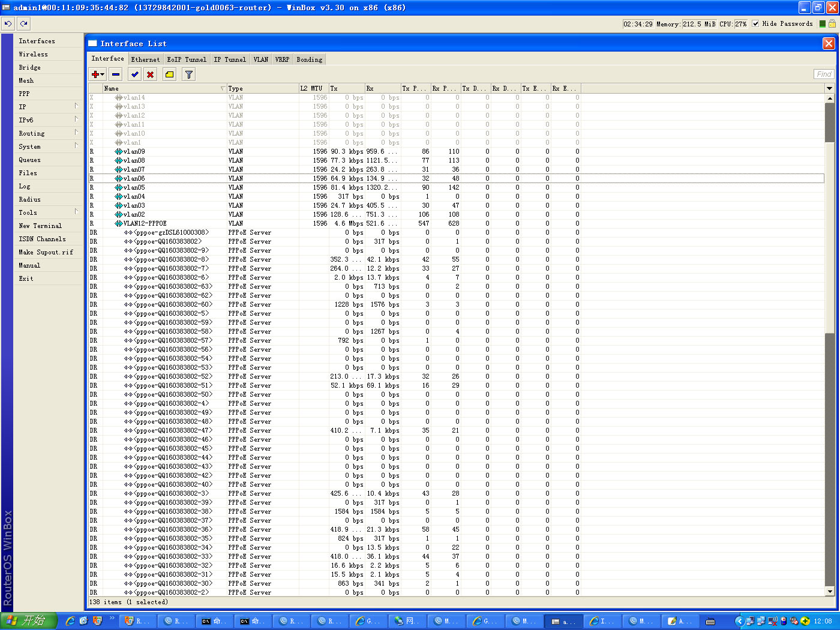The image size is (840, 630).
Task: Click the funnel Filter button
Action: tap(188, 74)
